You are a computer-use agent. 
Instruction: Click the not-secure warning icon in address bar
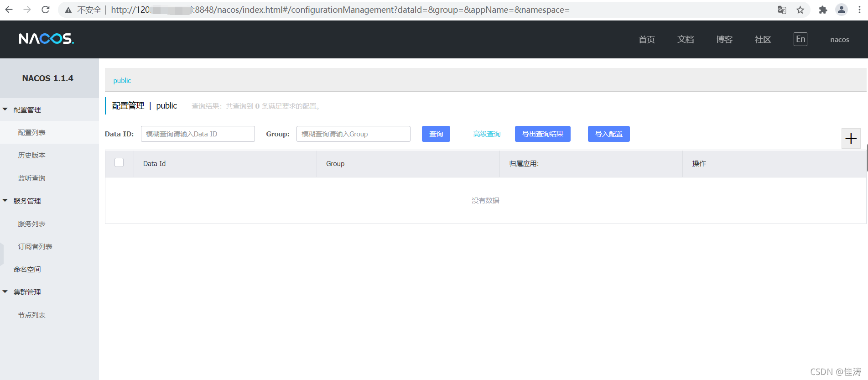pyautogui.click(x=68, y=10)
